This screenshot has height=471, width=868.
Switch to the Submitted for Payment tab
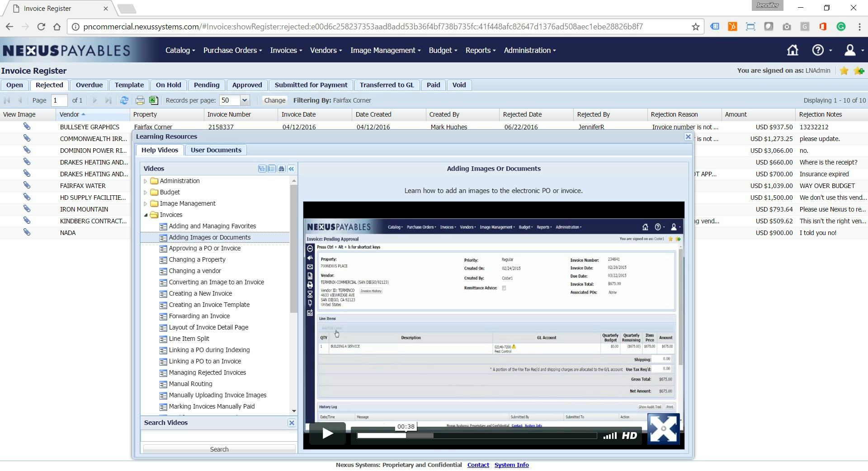311,85
